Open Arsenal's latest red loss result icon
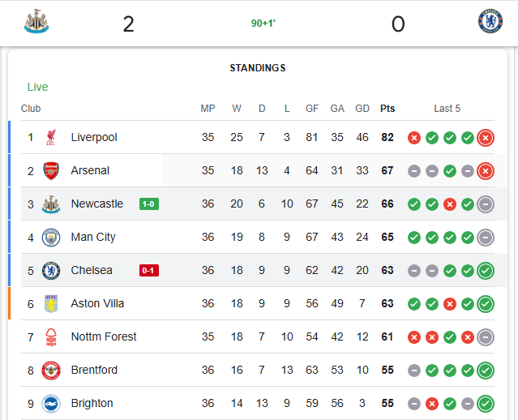The height and width of the screenshot is (420, 518). [486, 171]
